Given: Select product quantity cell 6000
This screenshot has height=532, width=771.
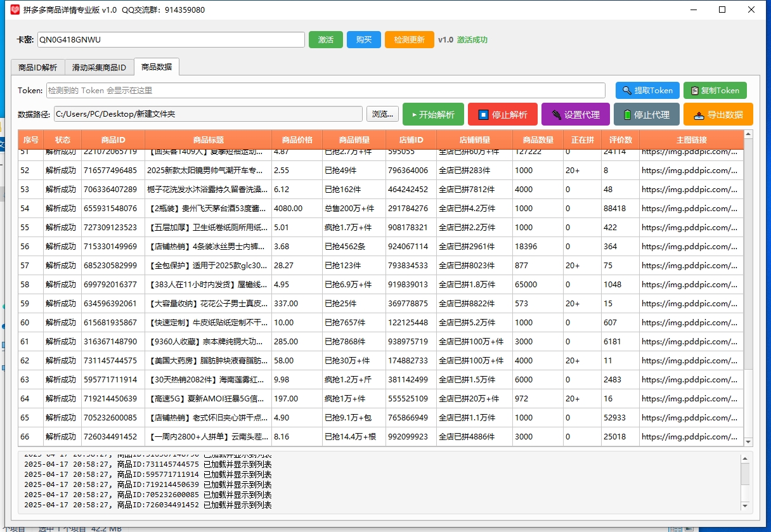Looking at the screenshot, I should pos(538,380).
